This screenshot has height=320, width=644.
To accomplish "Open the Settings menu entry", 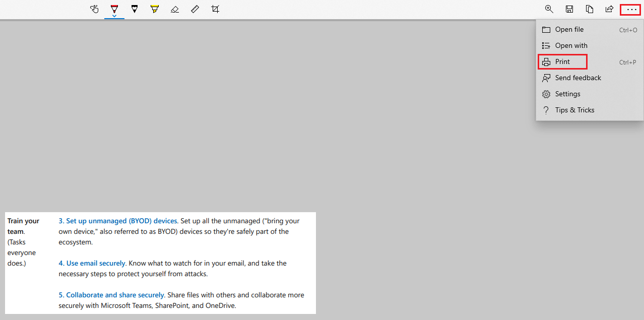I will pos(567,94).
